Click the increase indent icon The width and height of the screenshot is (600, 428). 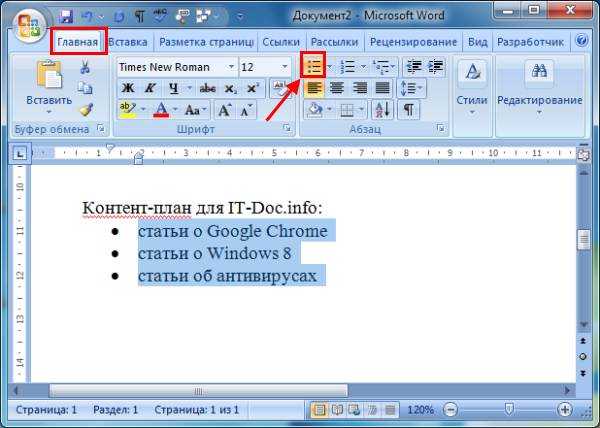[435, 67]
